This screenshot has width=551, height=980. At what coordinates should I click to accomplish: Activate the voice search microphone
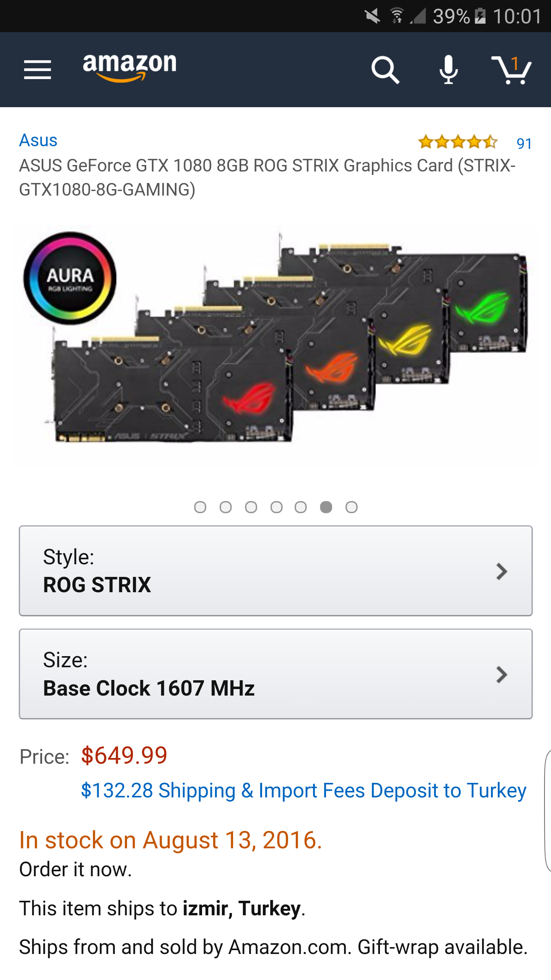[448, 70]
